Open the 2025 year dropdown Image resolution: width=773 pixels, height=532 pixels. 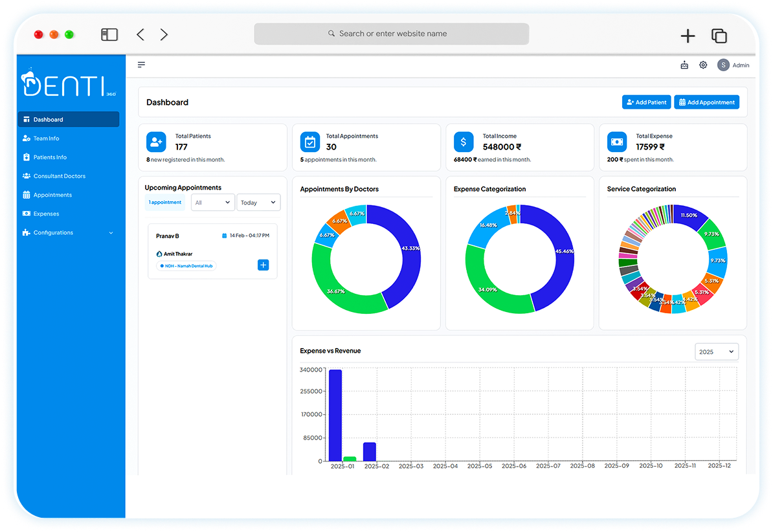pyautogui.click(x=716, y=351)
